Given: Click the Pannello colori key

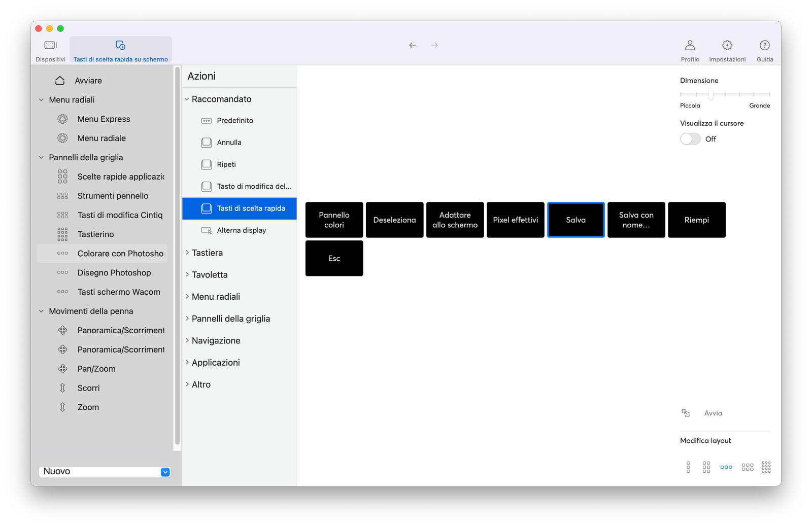Looking at the screenshot, I should pos(334,220).
